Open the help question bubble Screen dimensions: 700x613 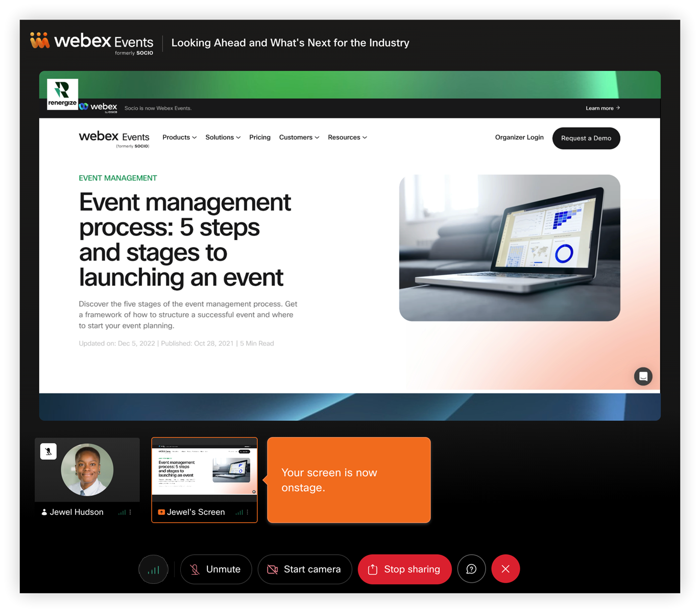tap(471, 569)
